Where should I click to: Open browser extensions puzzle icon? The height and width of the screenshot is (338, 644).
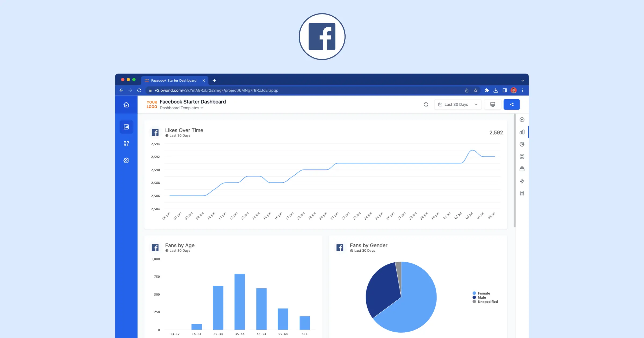[x=487, y=90]
